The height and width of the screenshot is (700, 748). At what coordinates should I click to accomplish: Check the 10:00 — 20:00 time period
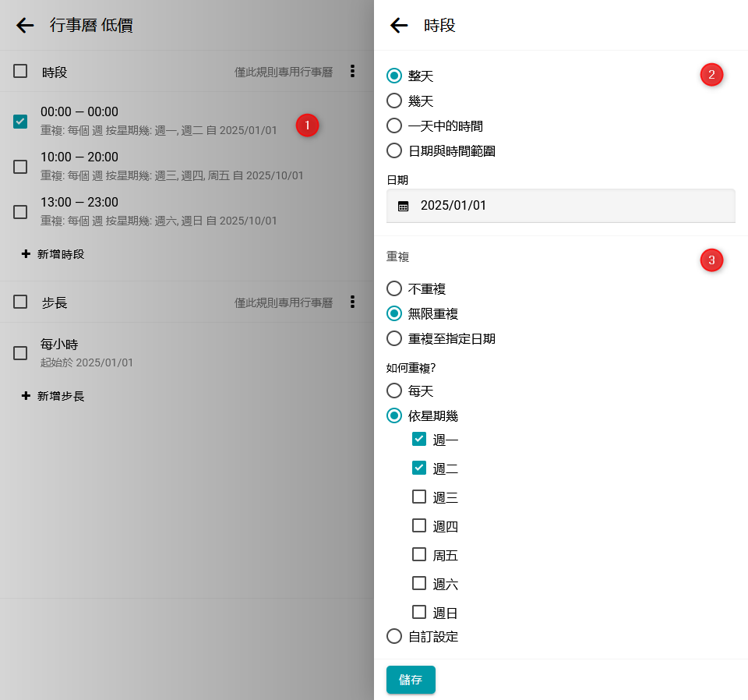tap(20, 167)
